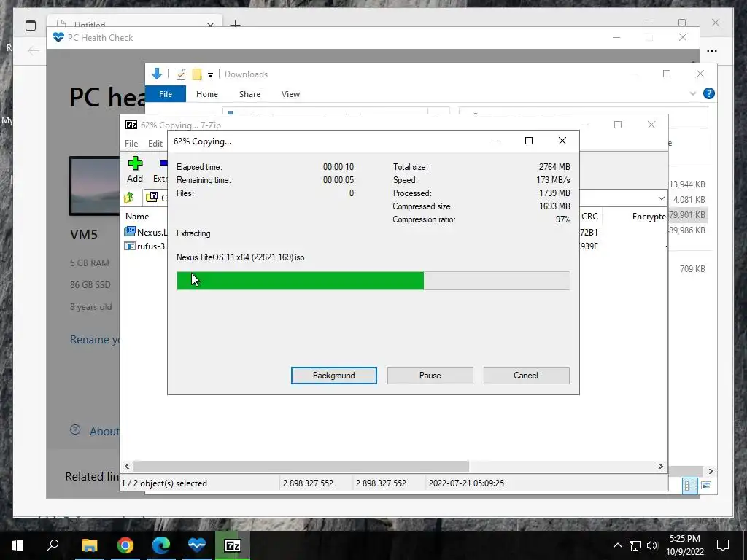The width and height of the screenshot is (747, 560).
Task: Switch to PC Health Check taskbar icon
Action: [197, 545]
